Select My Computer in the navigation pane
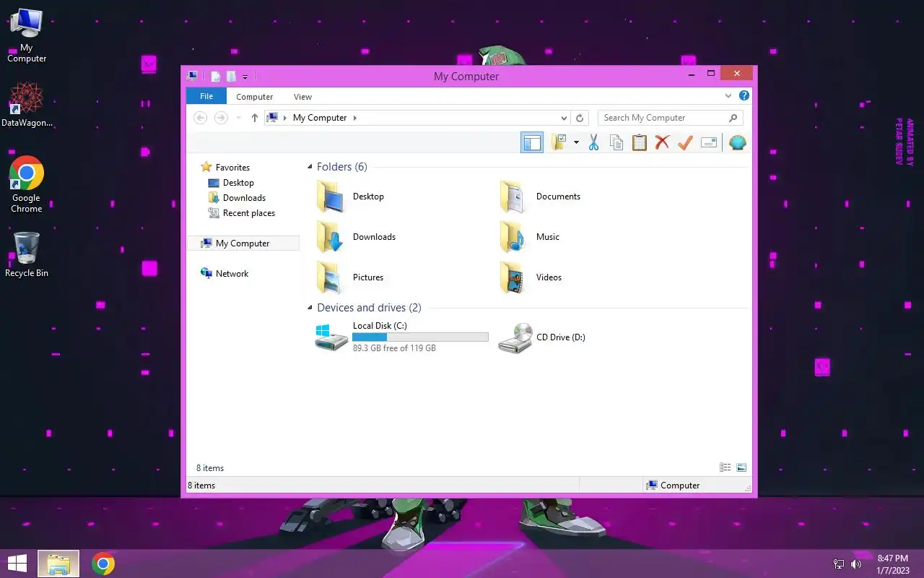The height and width of the screenshot is (578, 924). 243,243
